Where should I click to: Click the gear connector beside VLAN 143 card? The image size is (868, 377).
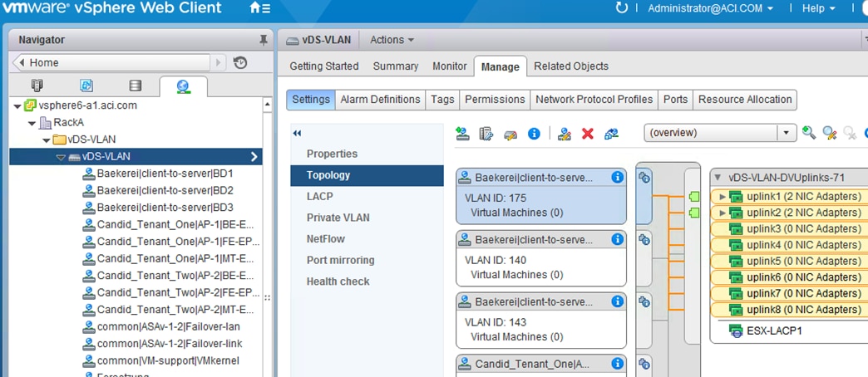644,301
